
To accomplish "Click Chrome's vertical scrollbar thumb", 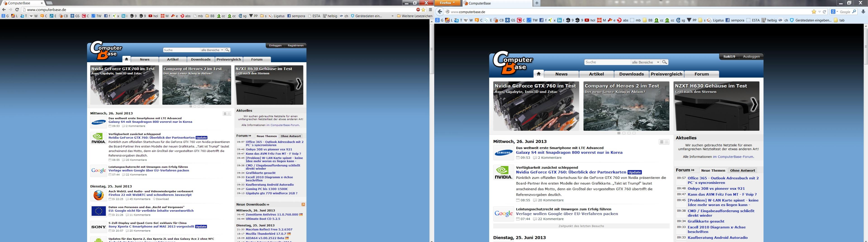I will pos(431,49).
